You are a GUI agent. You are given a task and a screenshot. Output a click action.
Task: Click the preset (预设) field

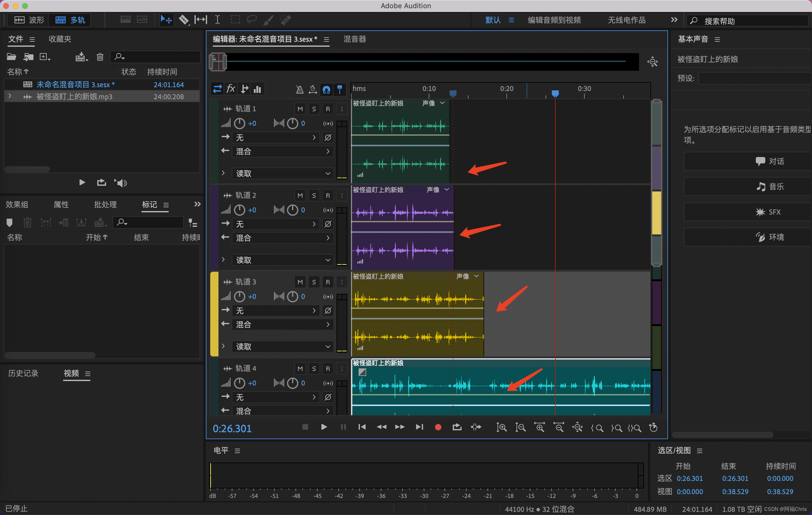(x=755, y=78)
